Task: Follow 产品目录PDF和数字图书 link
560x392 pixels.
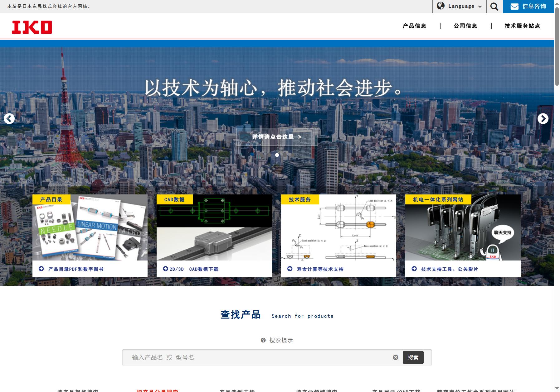Action: [76, 269]
